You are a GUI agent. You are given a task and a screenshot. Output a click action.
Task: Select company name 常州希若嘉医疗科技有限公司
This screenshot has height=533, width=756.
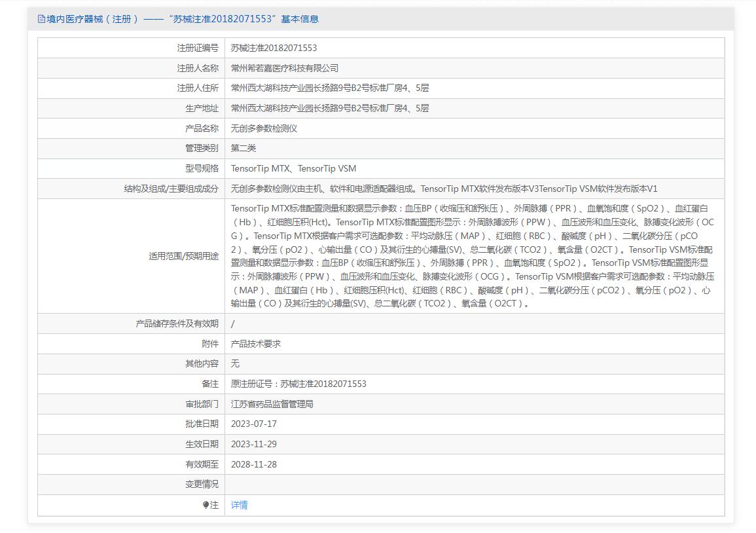[285, 68]
